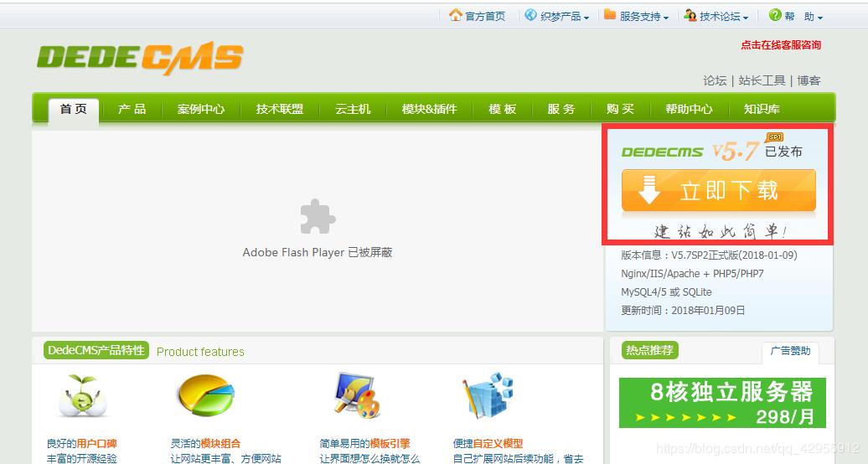Click the pie chart icon above 灵活的模块组合
The width and height of the screenshot is (868, 464).
click(x=206, y=394)
